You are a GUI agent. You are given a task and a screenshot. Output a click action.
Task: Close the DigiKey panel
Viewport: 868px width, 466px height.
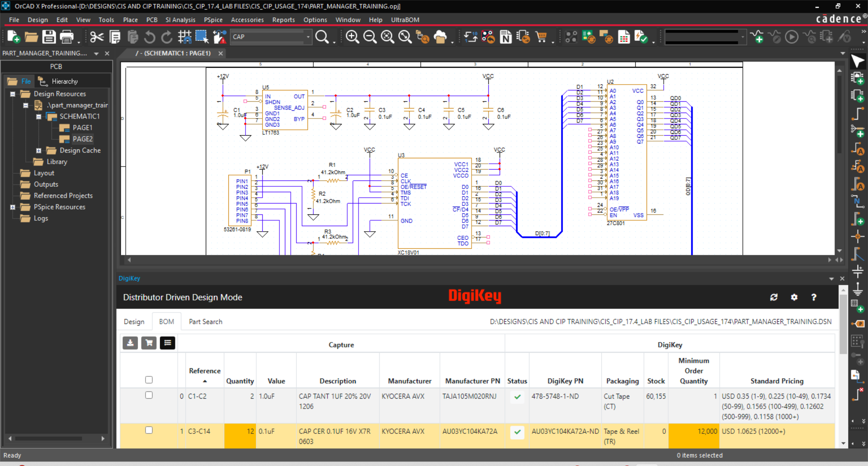coord(842,279)
